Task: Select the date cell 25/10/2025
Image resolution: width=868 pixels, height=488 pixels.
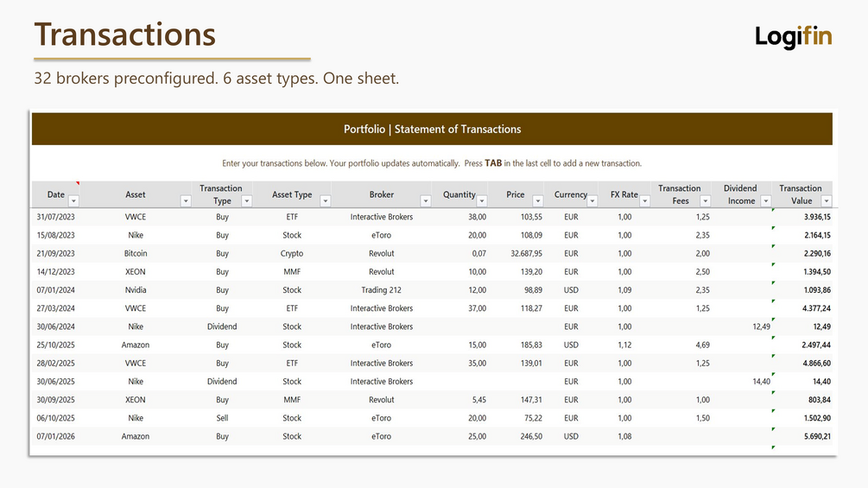Action: [x=56, y=345]
